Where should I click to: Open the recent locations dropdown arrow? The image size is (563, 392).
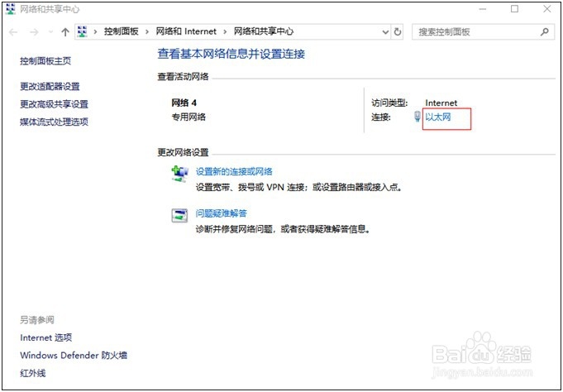[x=50, y=32]
